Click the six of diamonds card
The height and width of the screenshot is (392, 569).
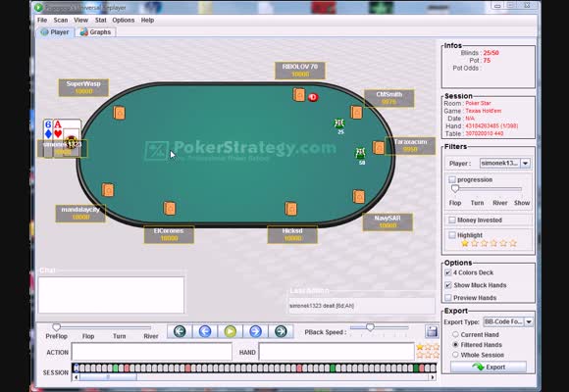[x=48, y=129]
